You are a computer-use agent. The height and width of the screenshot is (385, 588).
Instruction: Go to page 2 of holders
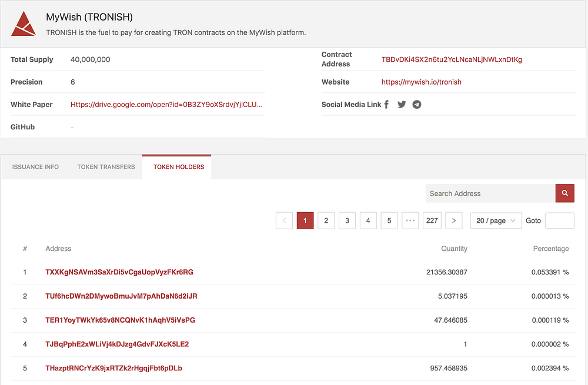(326, 220)
